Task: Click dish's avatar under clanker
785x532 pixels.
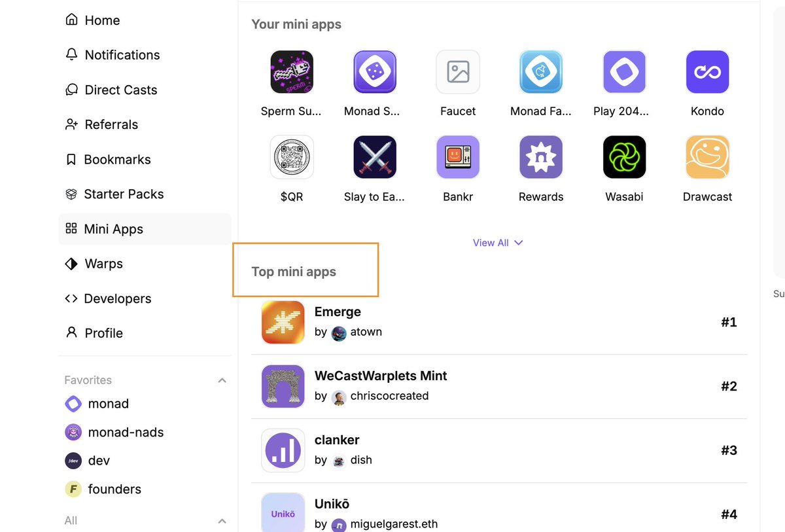Action: 339,461
